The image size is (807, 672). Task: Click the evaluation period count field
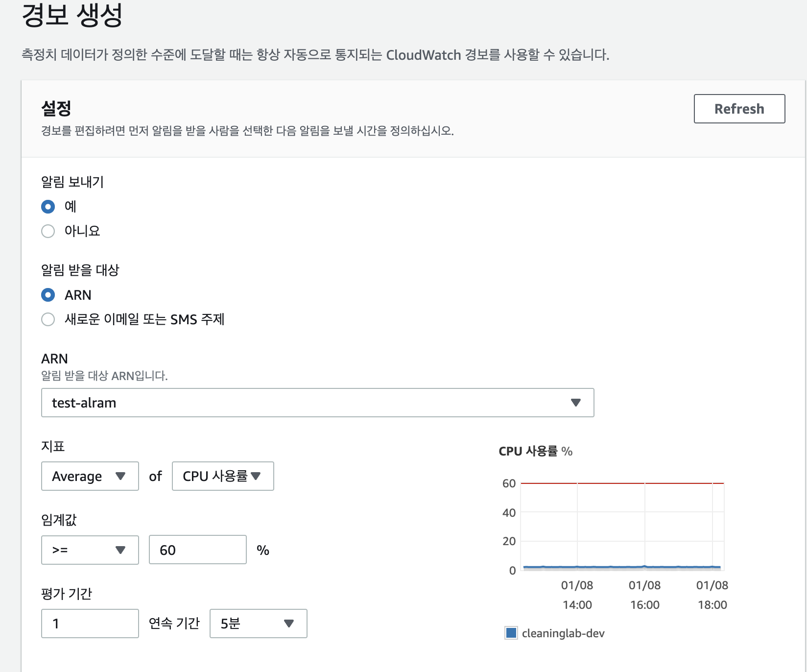point(90,624)
